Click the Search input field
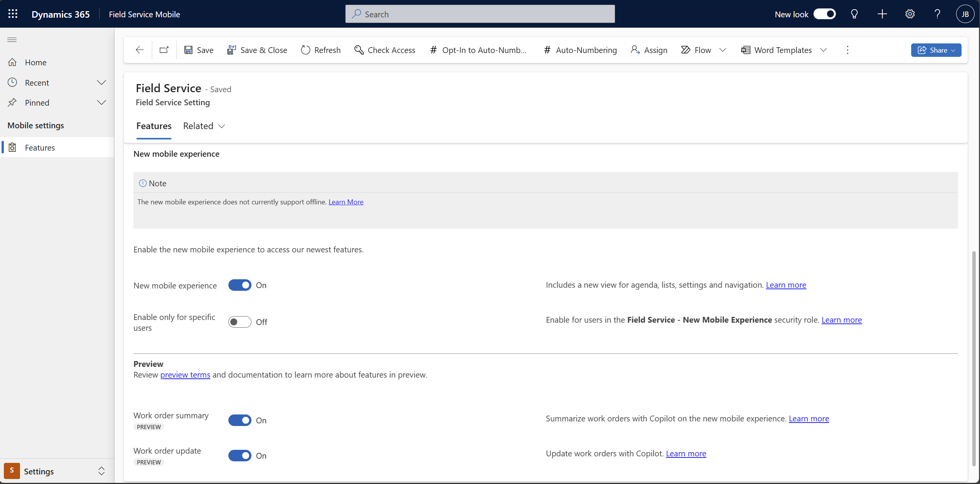The height and width of the screenshot is (484, 980). [x=481, y=14]
